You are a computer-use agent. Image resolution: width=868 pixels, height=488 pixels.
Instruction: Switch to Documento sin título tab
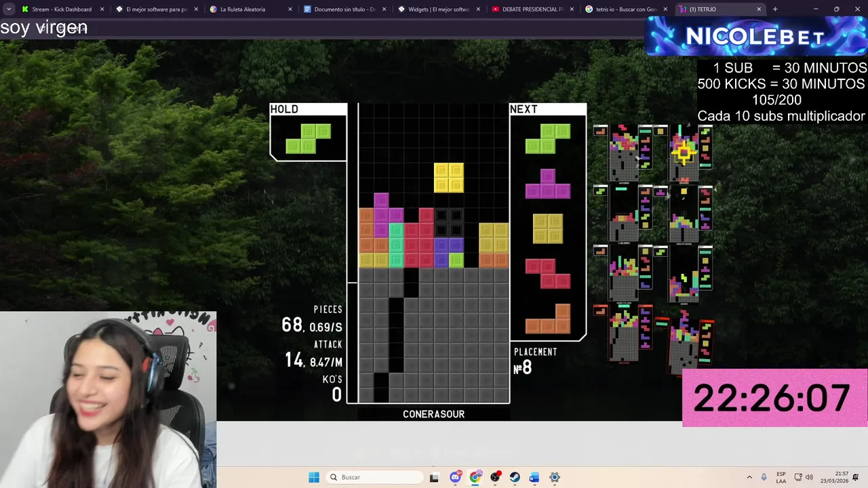click(x=344, y=9)
